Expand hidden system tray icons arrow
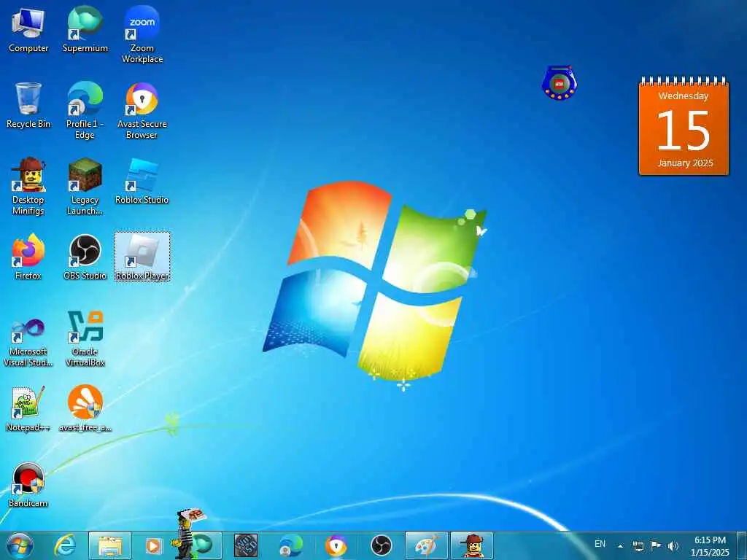The image size is (747, 560). (x=620, y=546)
